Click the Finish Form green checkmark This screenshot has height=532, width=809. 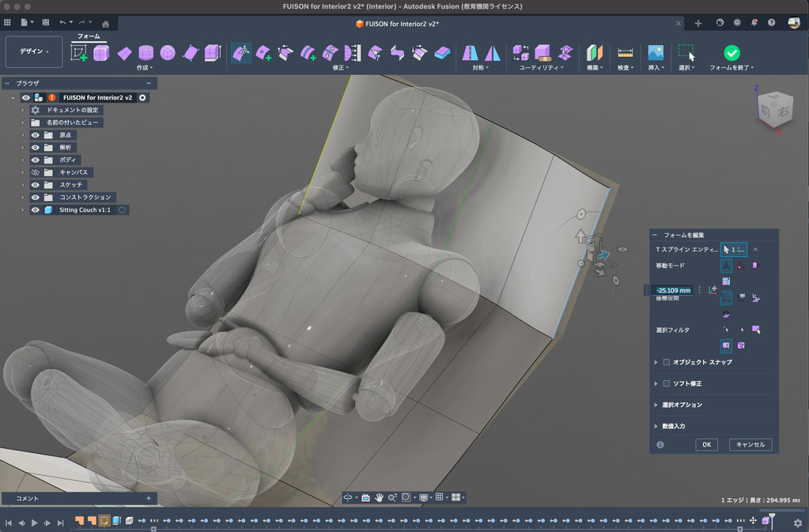(x=732, y=53)
